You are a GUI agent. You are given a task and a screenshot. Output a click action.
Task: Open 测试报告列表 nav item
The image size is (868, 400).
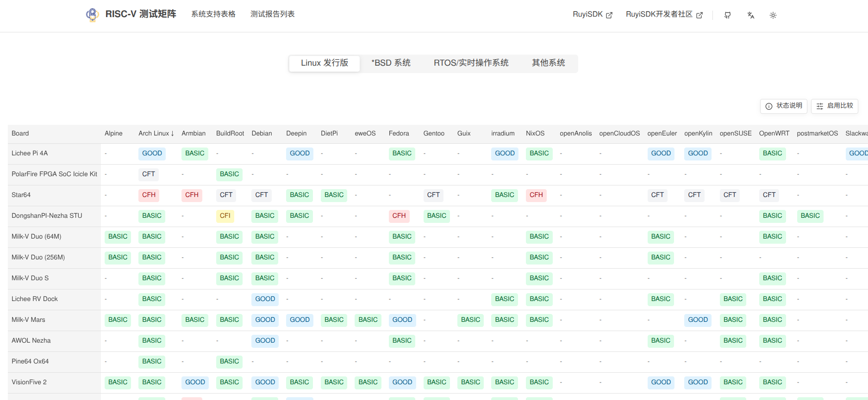coord(273,14)
